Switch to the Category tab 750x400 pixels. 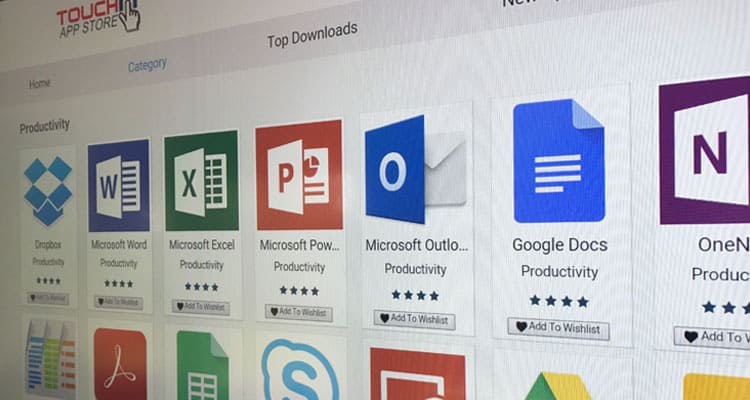147,65
